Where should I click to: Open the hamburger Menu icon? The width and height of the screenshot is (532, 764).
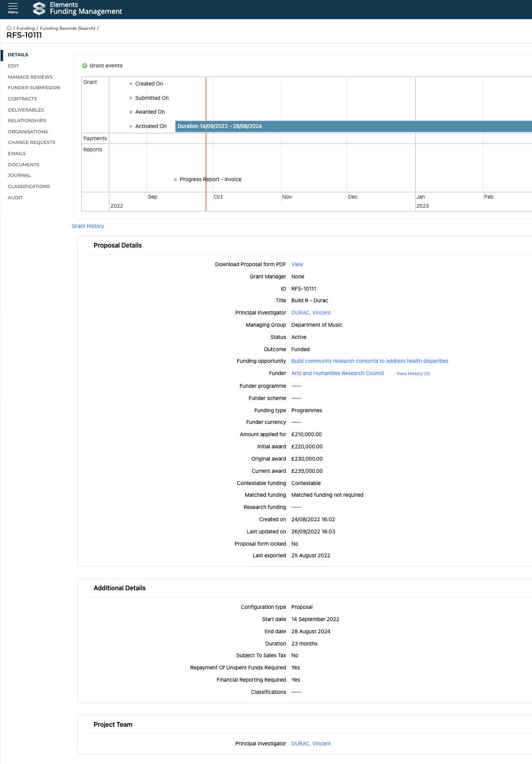pyautogui.click(x=13, y=7)
